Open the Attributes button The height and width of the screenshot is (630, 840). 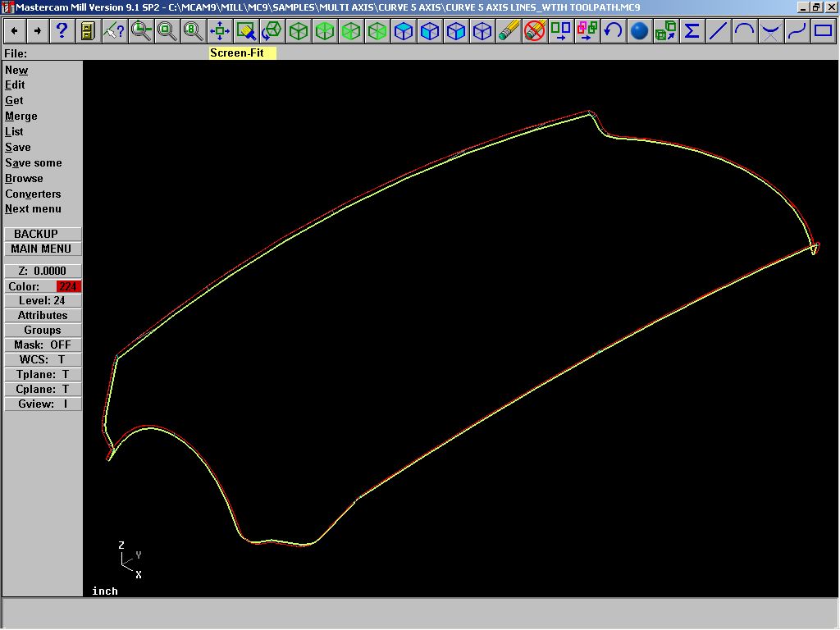point(43,316)
